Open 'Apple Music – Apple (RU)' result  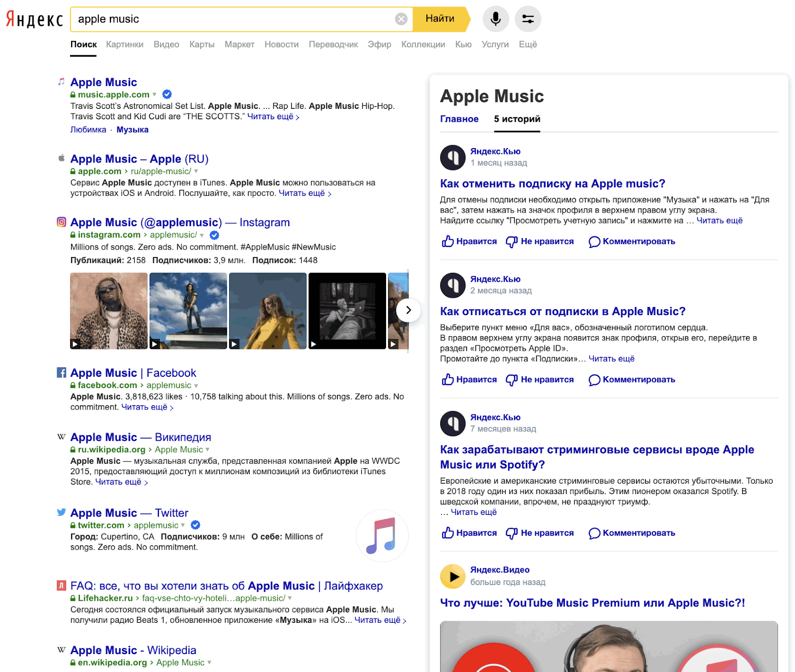(x=140, y=159)
